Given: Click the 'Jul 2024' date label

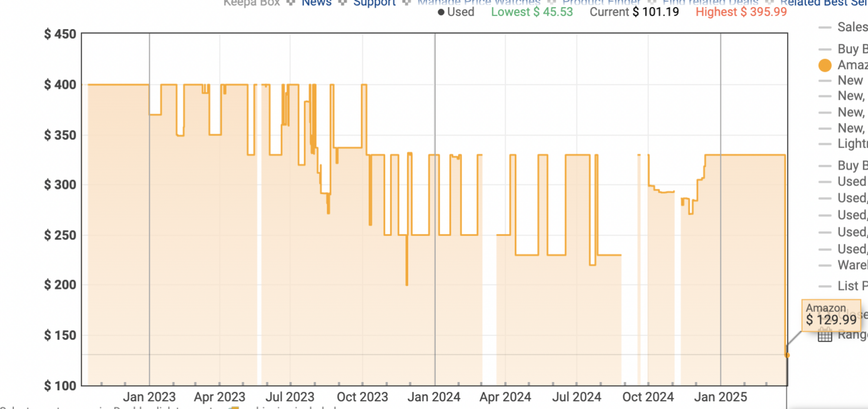Looking at the screenshot, I should click(577, 397).
